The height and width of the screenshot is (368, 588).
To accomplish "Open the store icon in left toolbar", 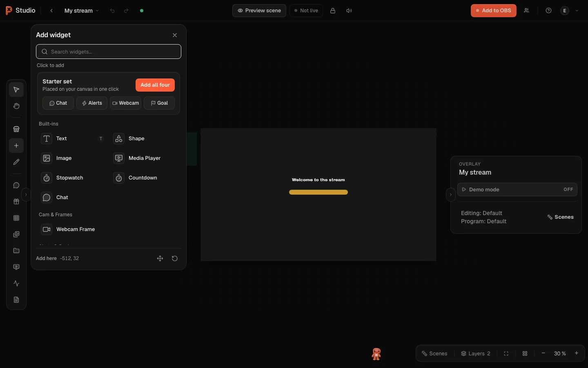I will tap(16, 129).
